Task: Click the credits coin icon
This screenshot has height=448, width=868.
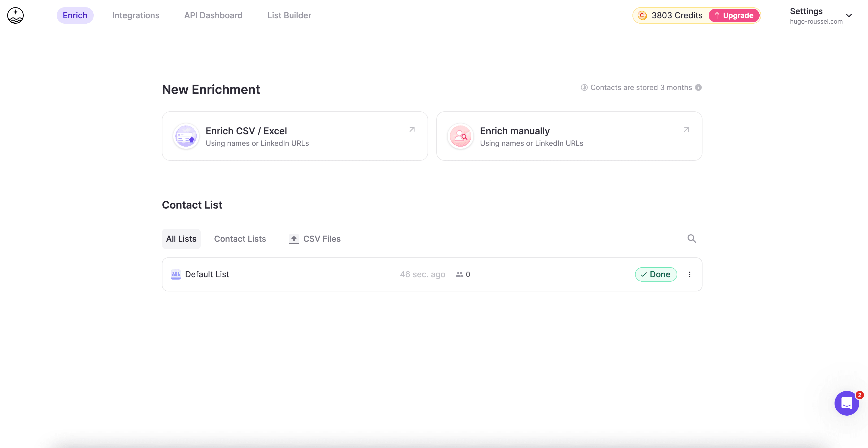Action: (x=642, y=15)
